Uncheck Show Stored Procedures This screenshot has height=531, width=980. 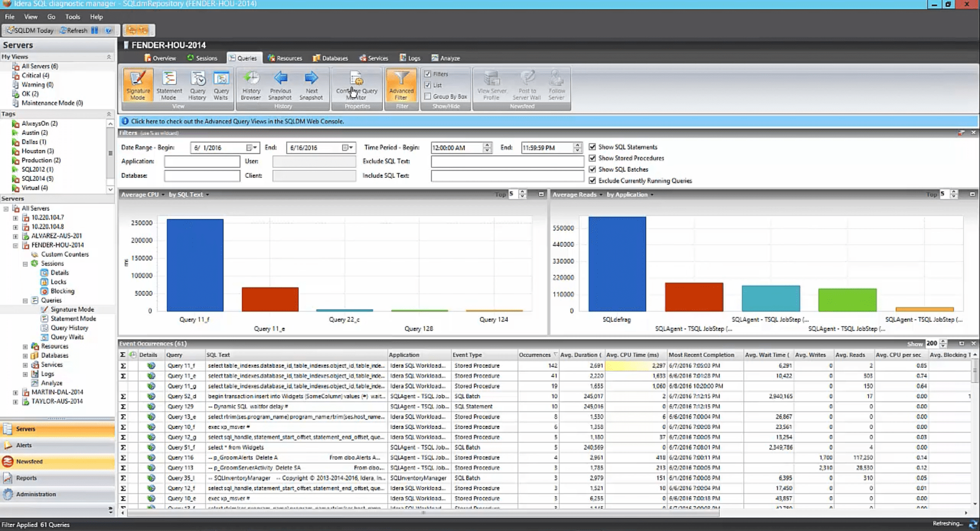(x=592, y=158)
